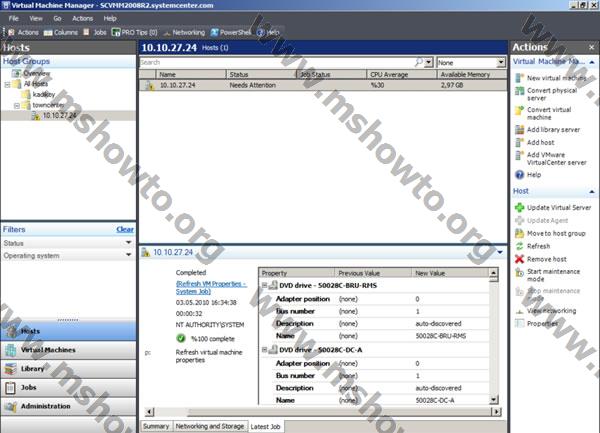The image size is (600, 433).
Task: Switch to the Administration view
Action: pyautogui.click(x=68, y=406)
